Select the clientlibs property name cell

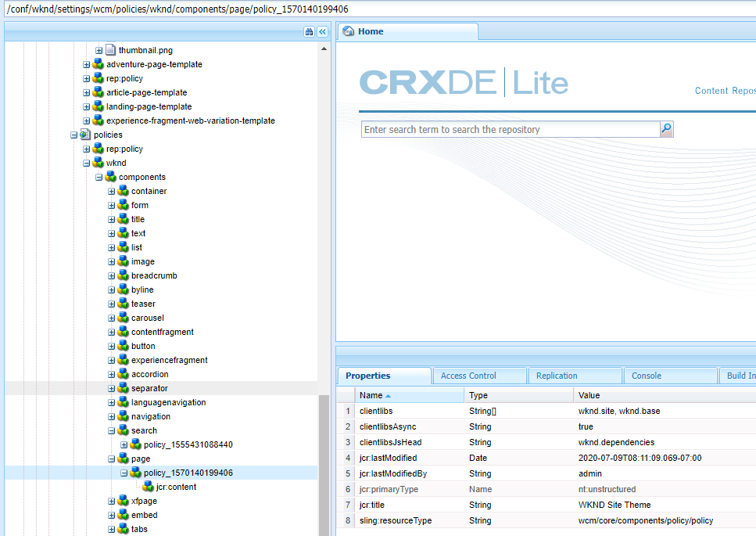pos(410,411)
